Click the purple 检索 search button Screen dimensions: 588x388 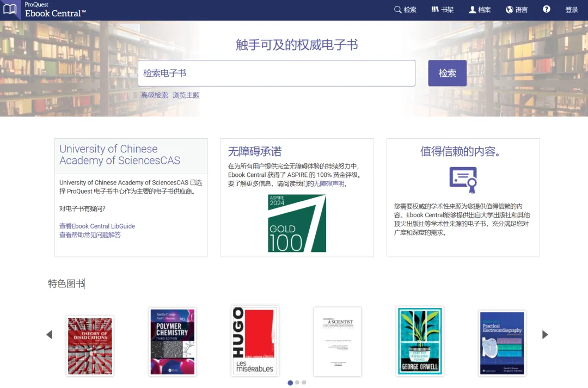448,73
